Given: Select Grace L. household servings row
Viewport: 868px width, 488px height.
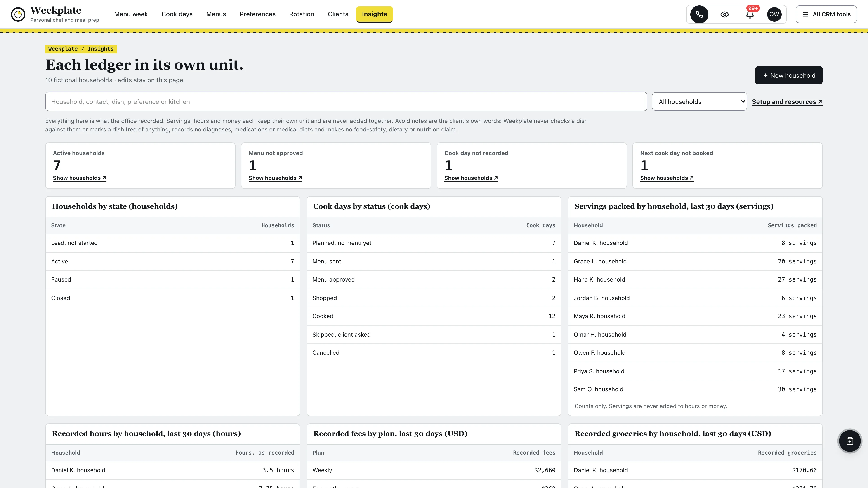Looking at the screenshot, I should [x=695, y=261].
